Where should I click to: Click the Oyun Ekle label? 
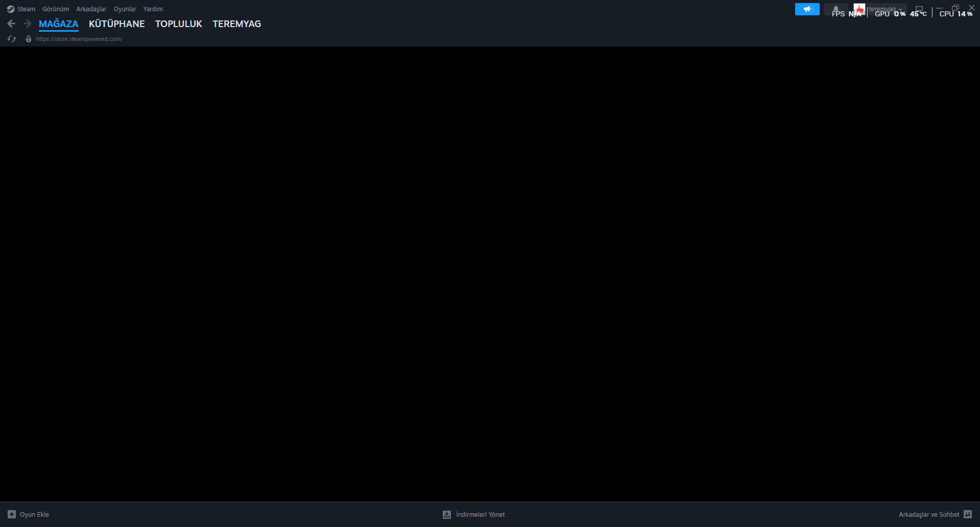point(34,515)
